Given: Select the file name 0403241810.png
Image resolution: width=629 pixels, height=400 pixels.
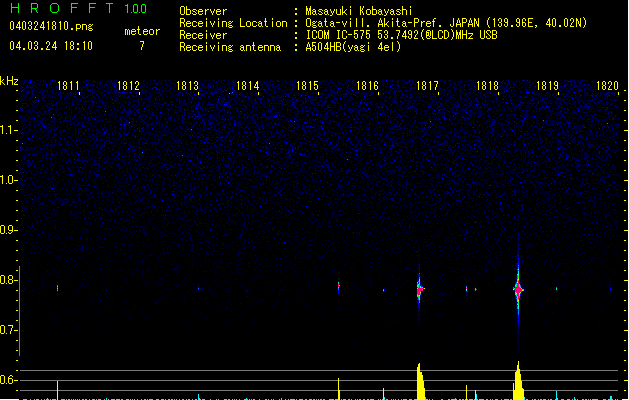Looking at the screenshot, I should pyautogui.click(x=50, y=26).
